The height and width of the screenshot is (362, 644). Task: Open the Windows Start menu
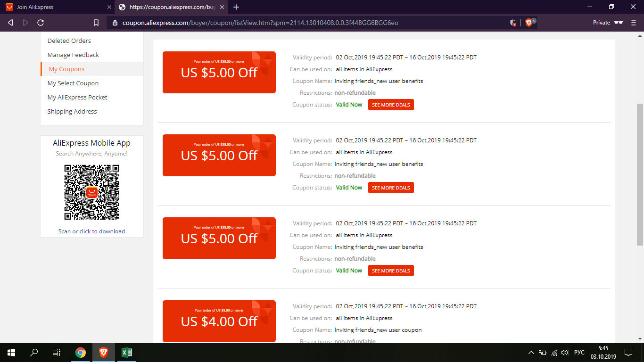coord(11,353)
